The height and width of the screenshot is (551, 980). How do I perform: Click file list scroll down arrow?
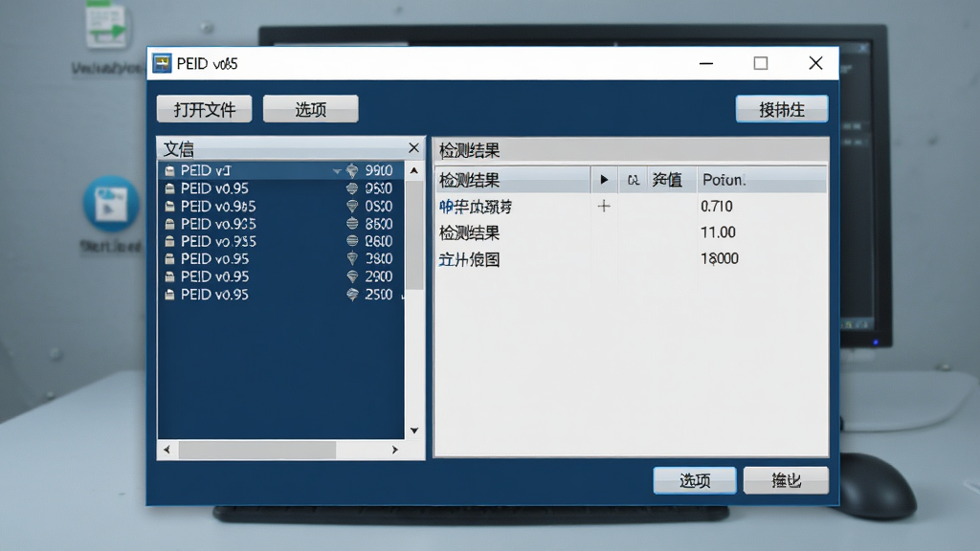[x=413, y=430]
